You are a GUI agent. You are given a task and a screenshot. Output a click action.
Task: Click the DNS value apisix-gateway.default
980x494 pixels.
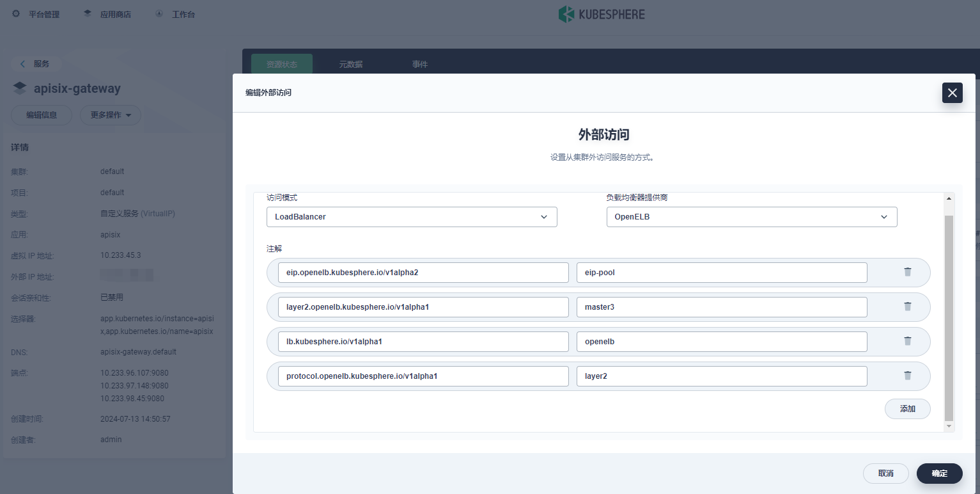[138, 352]
